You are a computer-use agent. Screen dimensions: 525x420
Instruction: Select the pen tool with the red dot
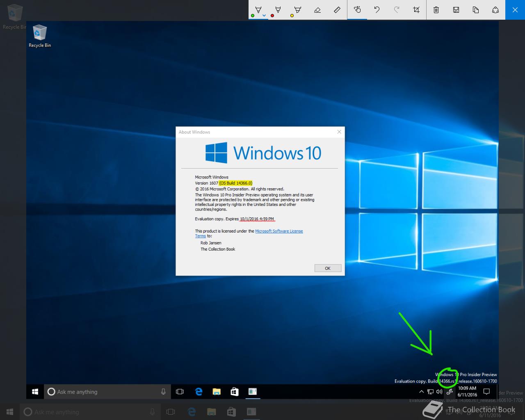278,10
